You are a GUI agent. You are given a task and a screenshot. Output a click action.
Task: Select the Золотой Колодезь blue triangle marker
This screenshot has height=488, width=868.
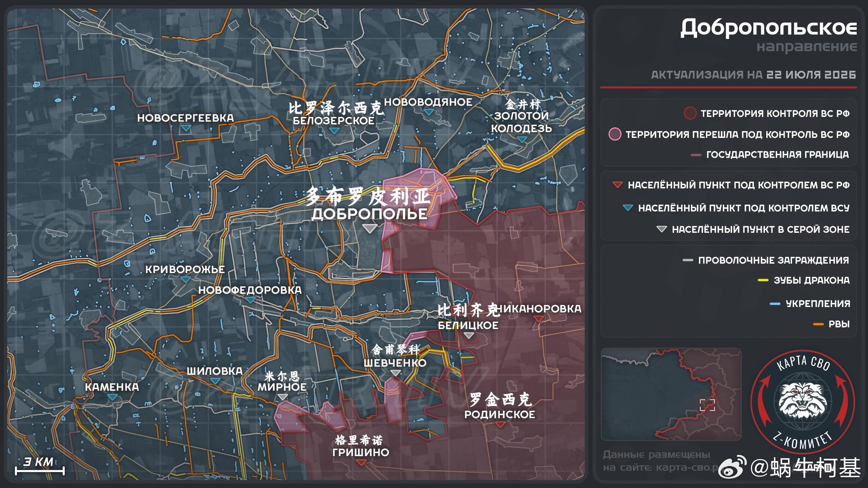(522, 139)
